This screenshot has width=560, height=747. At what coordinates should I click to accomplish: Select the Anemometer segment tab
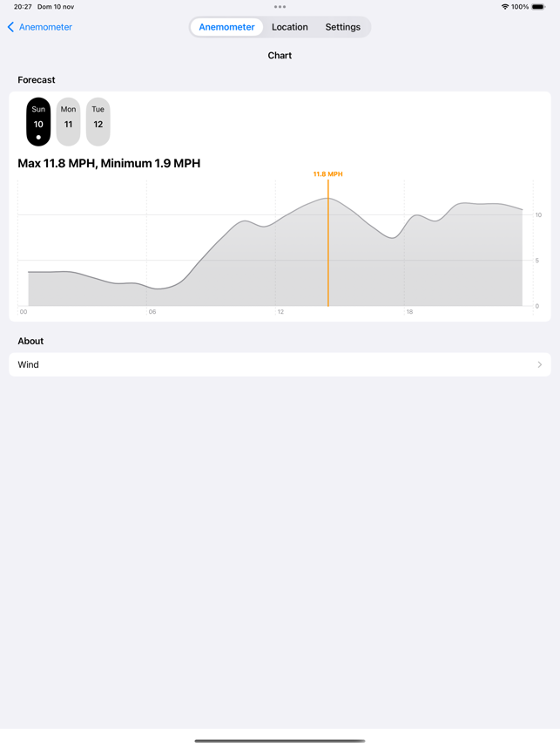pyautogui.click(x=226, y=27)
